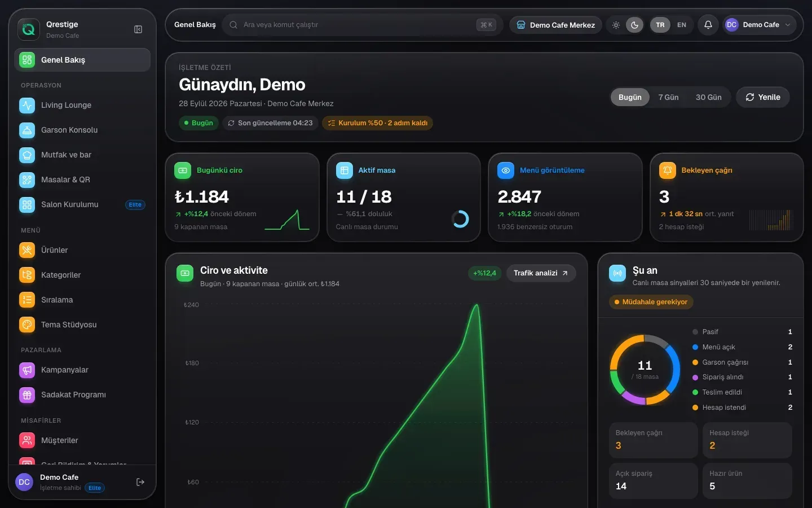Click the Kampanyalar megaphone icon
Screen dimensions: 812x508
tap(27, 370)
